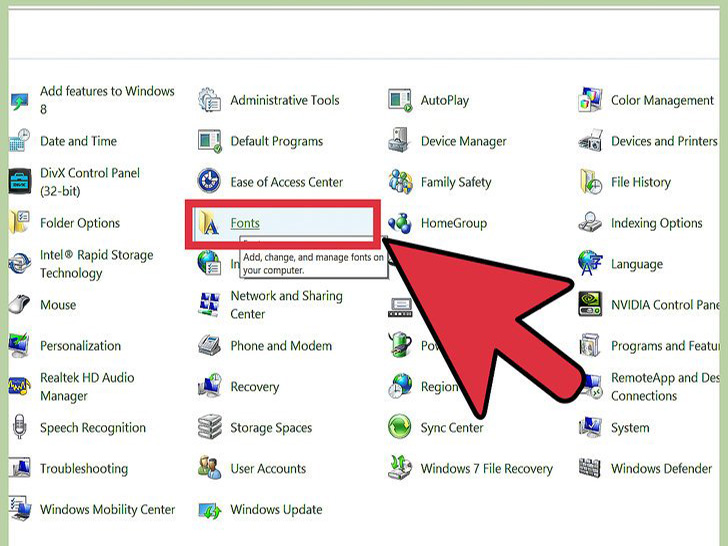Click the Windows Defender icon
The width and height of the screenshot is (728, 546).
click(590, 469)
